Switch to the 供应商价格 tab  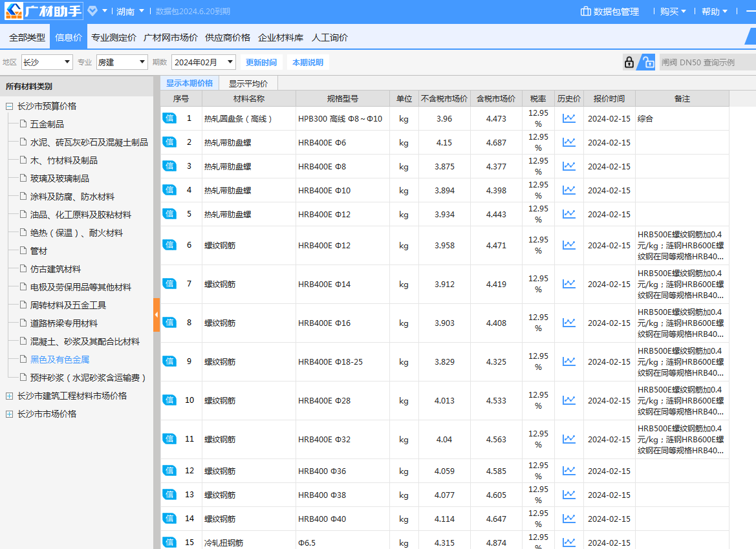click(x=228, y=38)
